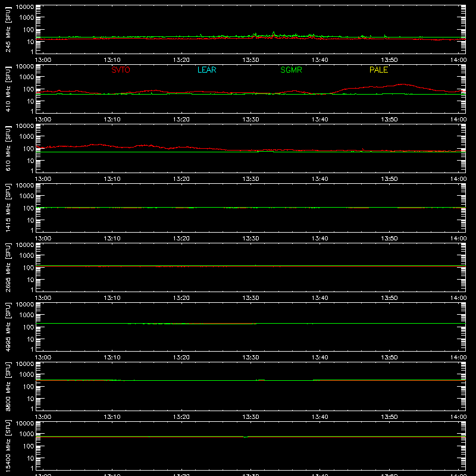Click 13:20 time label below 610 MHz plot
Image resolution: width=476 pixels, height=476 pixels.
181,179
